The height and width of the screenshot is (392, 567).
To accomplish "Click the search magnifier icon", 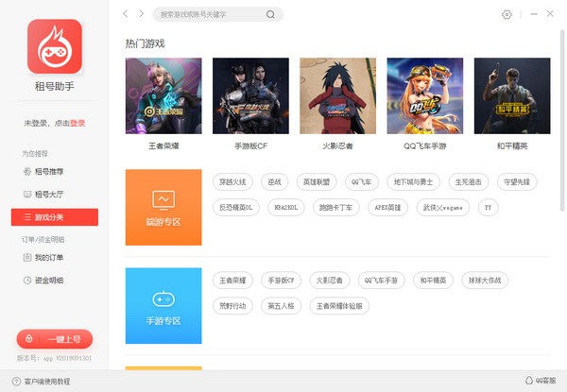I will point(270,14).
